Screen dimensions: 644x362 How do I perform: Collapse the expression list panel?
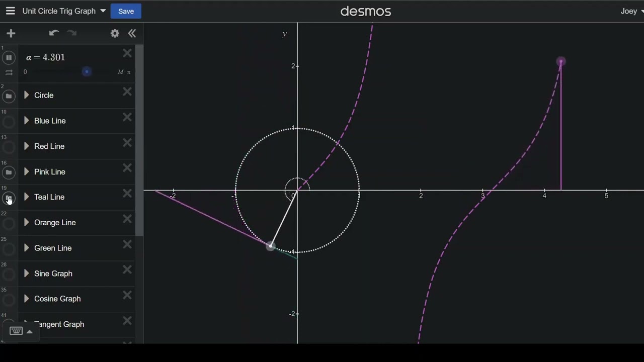tap(132, 33)
